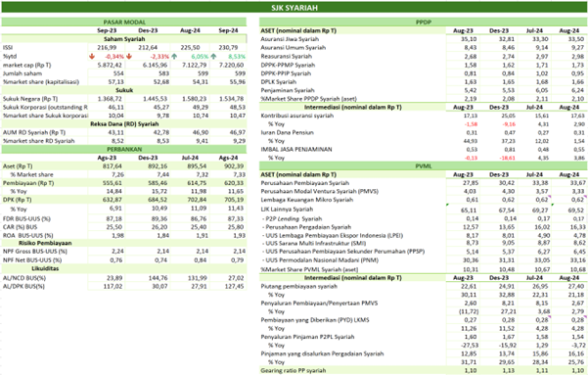
Task: Select the PASAR MODAL section header
Action: pyautogui.click(x=124, y=23)
